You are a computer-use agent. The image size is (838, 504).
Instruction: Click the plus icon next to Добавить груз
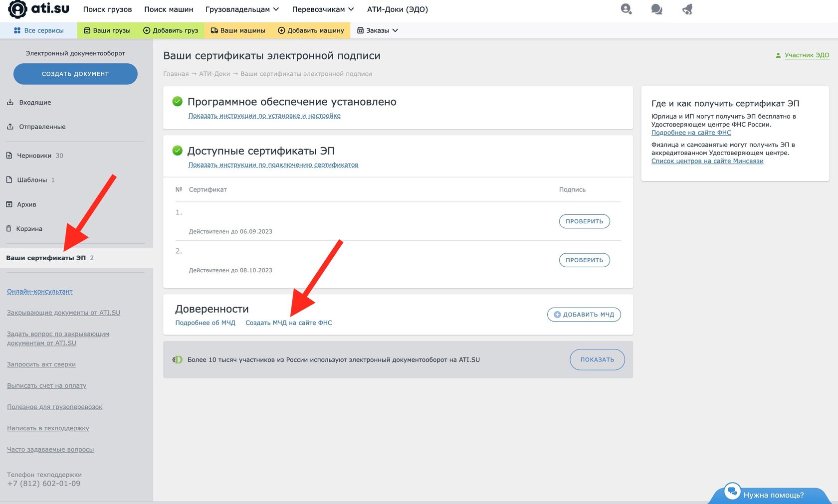click(x=147, y=30)
